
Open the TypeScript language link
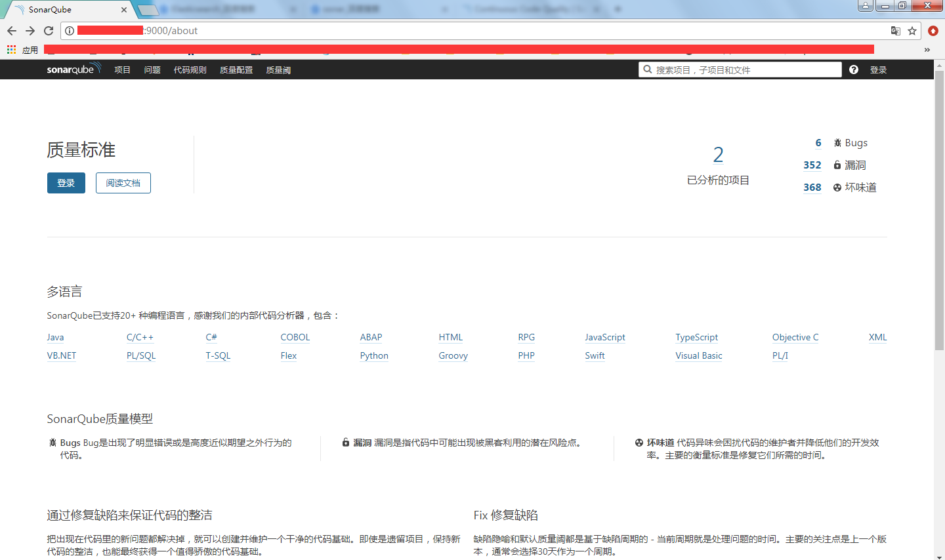point(697,337)
